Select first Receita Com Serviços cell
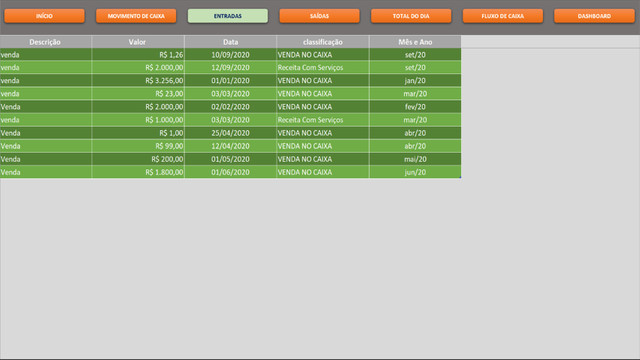640x360 pixels. pos(323,67)
